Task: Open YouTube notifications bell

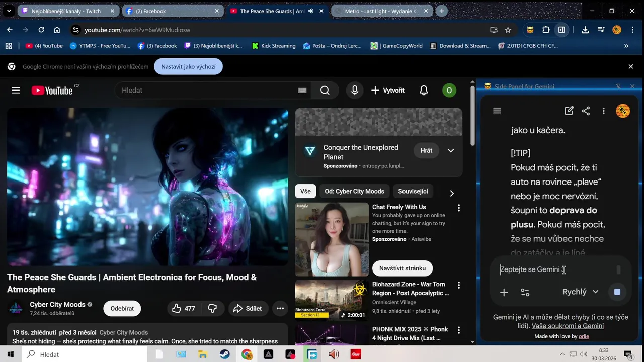Action: (424, 90)
